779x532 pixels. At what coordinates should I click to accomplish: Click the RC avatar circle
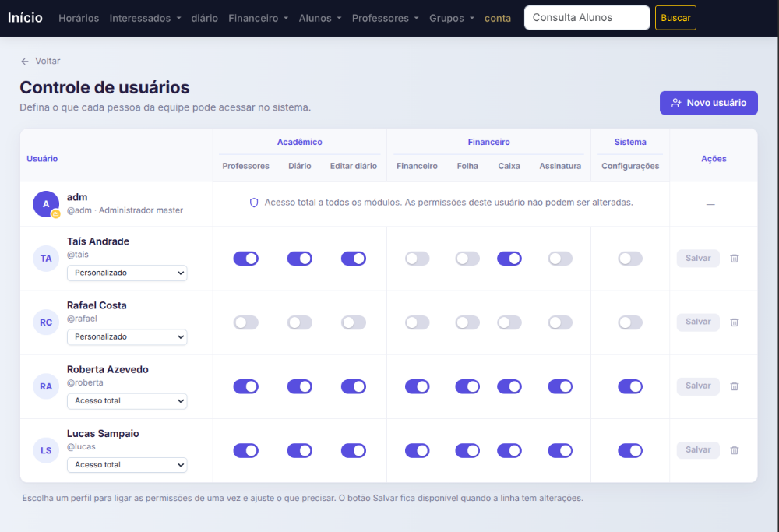[46, 322]
